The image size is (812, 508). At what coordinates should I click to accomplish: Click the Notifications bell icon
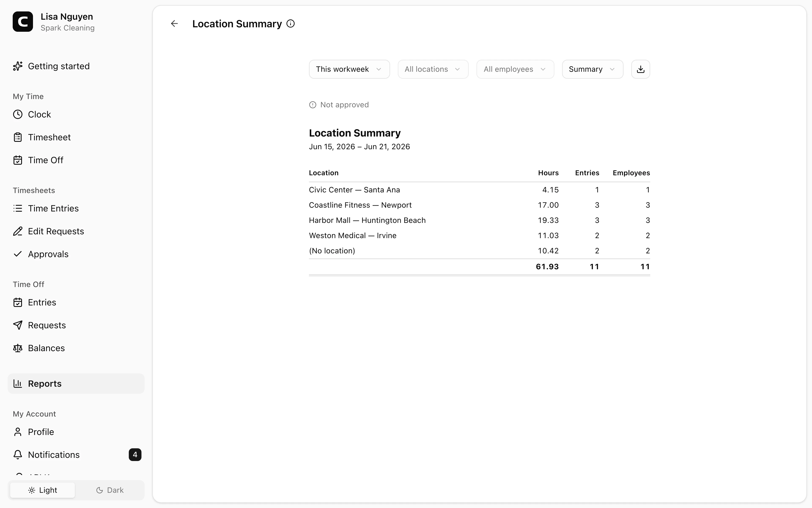18,455
